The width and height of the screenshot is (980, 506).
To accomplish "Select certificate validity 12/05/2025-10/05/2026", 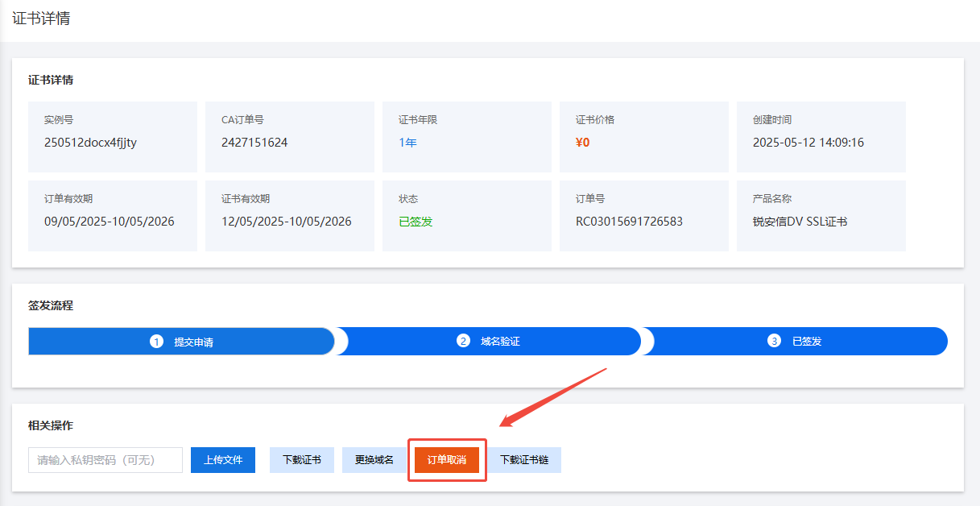I will (x=287, y=222).
